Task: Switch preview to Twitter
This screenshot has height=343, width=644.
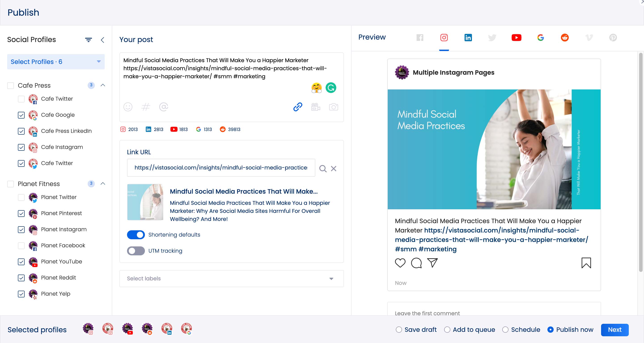Action: point(492,38)
